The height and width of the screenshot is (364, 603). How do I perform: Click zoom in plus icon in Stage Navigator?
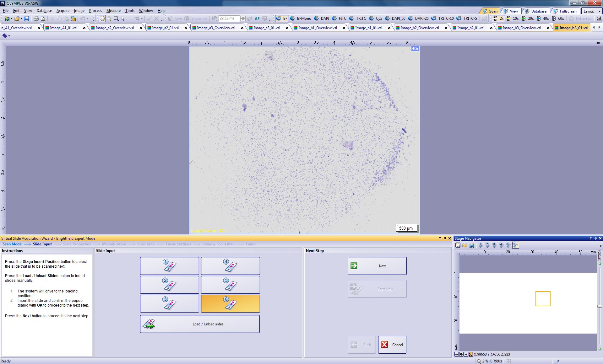(466, 354)
